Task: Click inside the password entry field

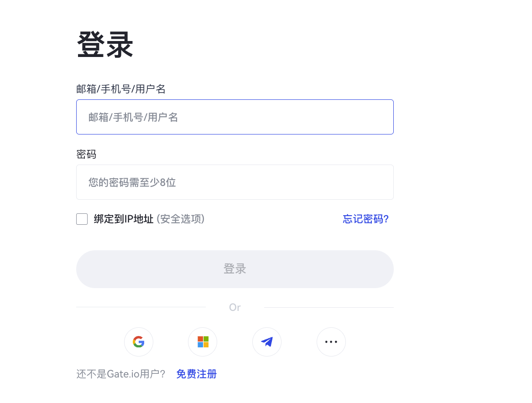Action: [x=235, y=182]
